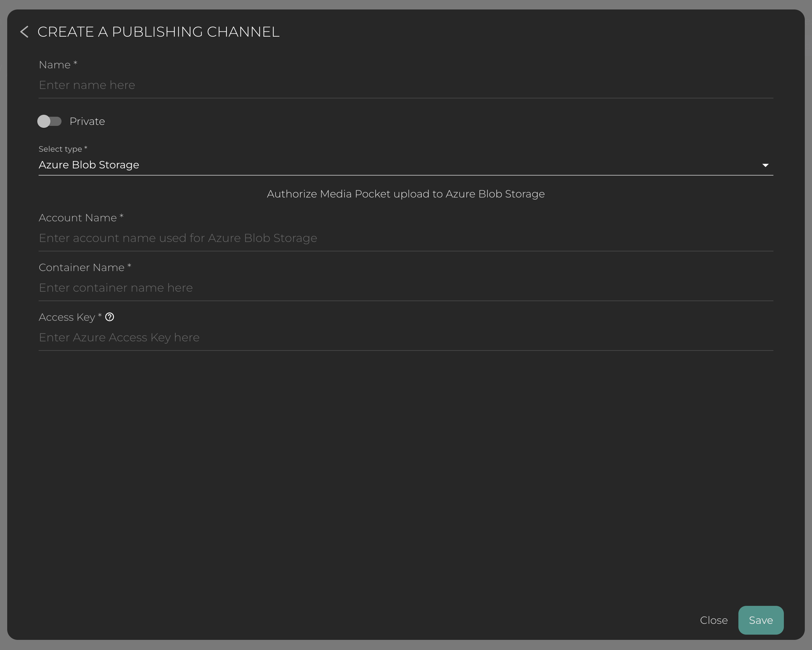This screenshot has height=650, width=812.
Task: Click the Close button
Action: pyautogui.click(x=714, y=620)
